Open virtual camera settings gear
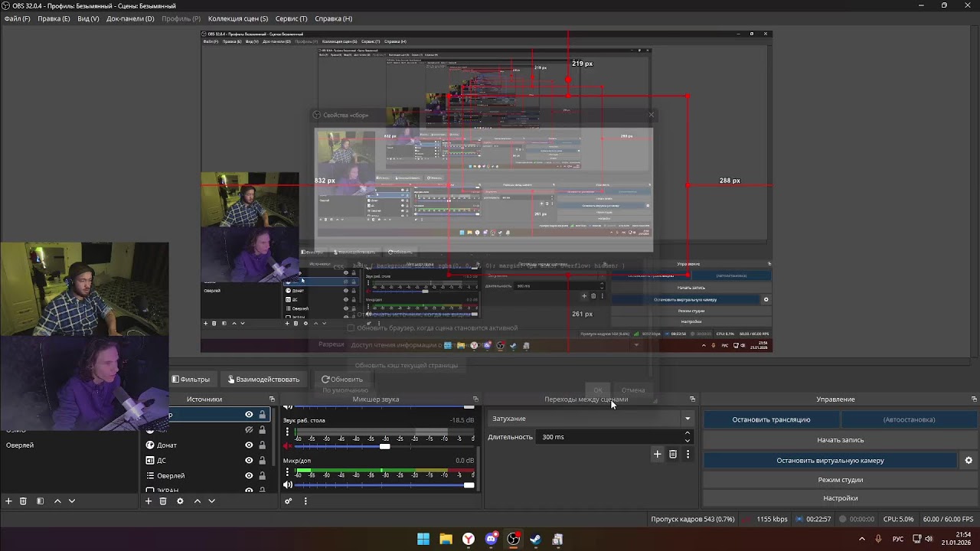The height and width of the screenshot is (551, 980). click(x=969, y=461)
